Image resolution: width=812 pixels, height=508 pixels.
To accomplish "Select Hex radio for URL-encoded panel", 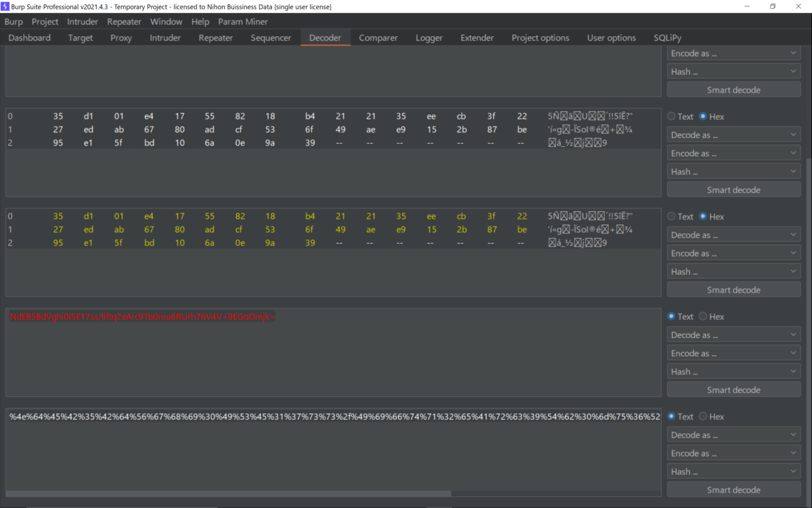I will point(711,417).
